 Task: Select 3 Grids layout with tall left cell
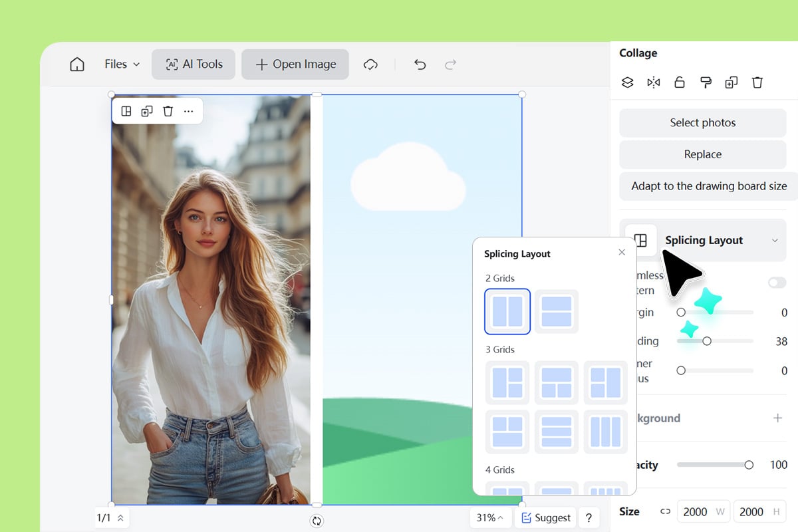507,383
